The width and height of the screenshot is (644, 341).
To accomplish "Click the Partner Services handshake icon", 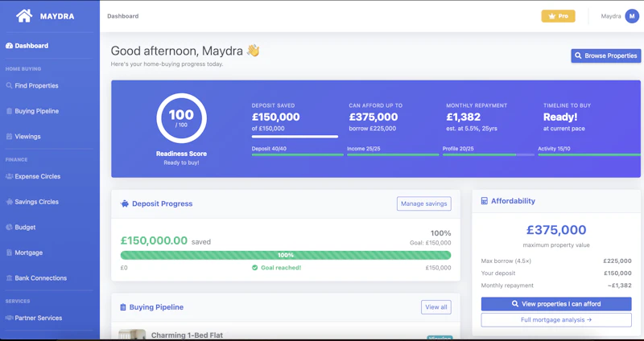I will (x=9, y=318).
